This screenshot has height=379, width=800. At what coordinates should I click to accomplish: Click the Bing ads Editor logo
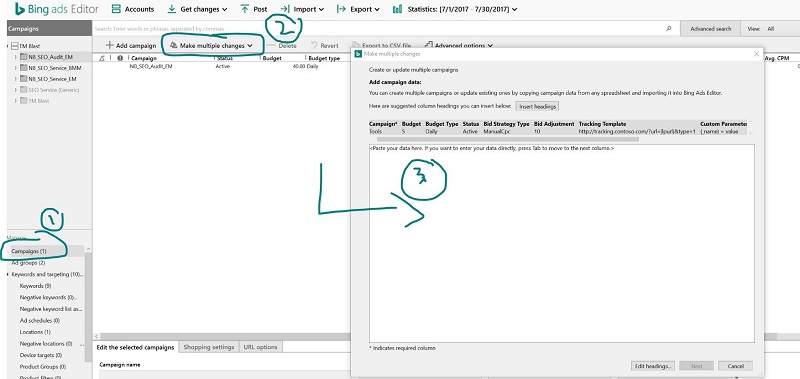(56, 9)
